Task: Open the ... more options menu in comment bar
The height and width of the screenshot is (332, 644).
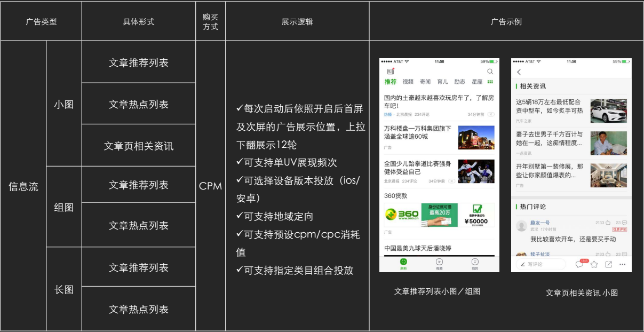Action: 622,263
